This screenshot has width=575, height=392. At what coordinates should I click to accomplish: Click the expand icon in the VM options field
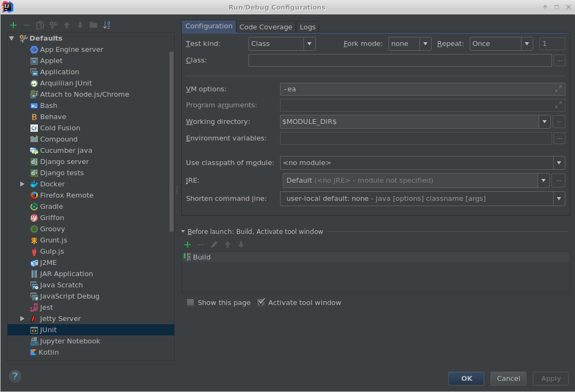click(558, 89)
